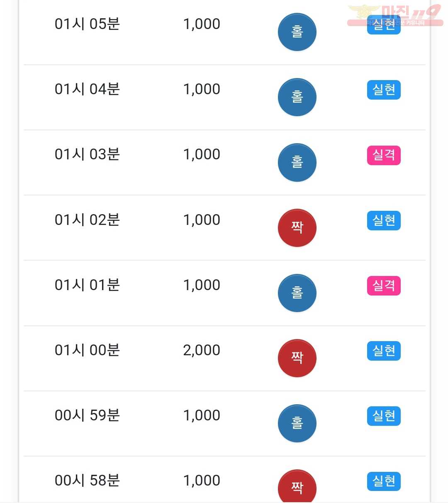The width and height of the screenshot is (448, 503).
Task: Click the 00시 59분 time label
Action: 87,415
